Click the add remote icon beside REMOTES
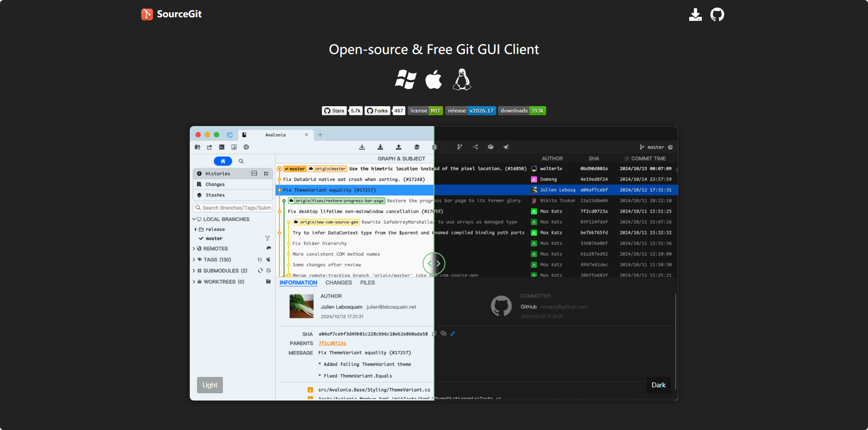The height and width of the screenshot is (430, 868). click(268, 248)
